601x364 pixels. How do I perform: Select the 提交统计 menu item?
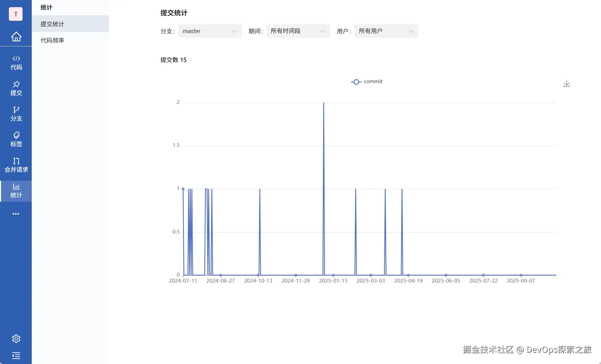[70, 24]
